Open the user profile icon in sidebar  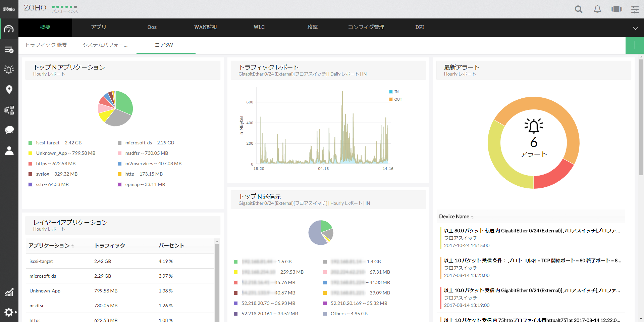click(9, 150)
